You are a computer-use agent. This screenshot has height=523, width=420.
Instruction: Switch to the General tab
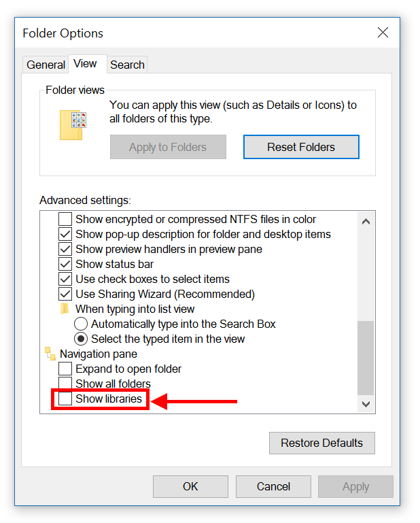(x=46, y=65)
